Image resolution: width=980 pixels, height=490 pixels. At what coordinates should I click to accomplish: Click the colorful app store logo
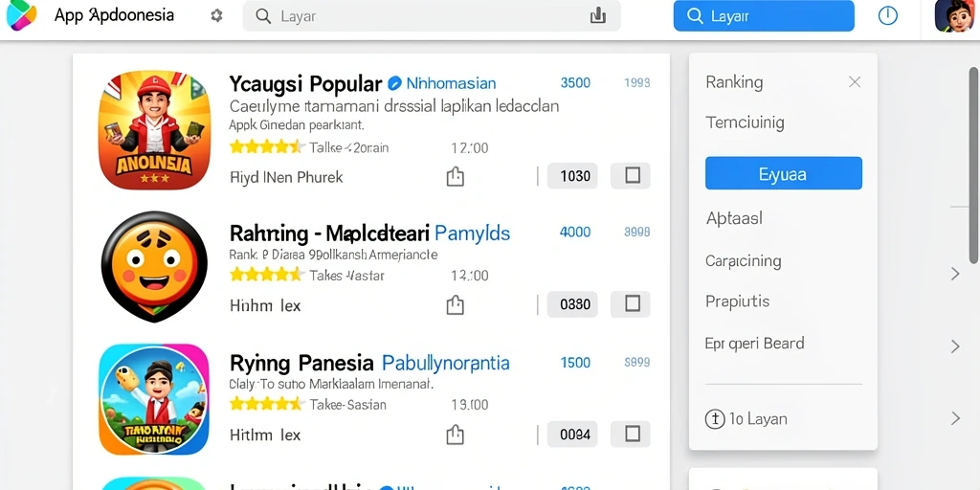(21, 14)
